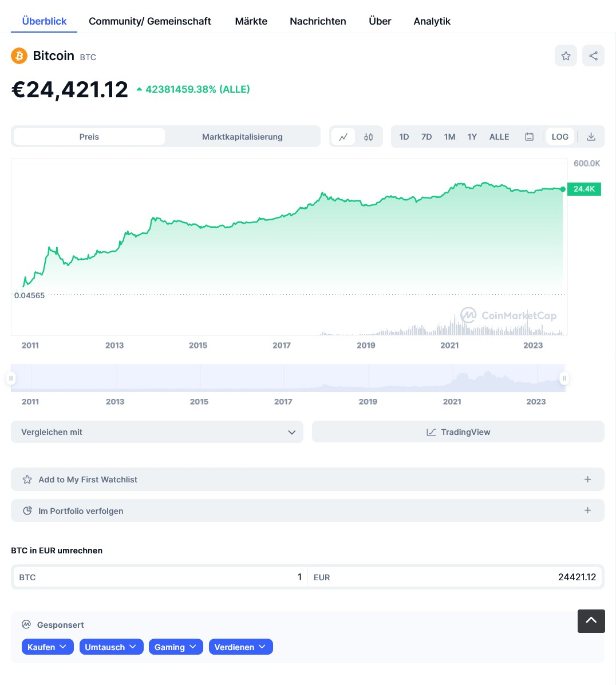Open the Vergleichen mit dropdown

[157, 432]
